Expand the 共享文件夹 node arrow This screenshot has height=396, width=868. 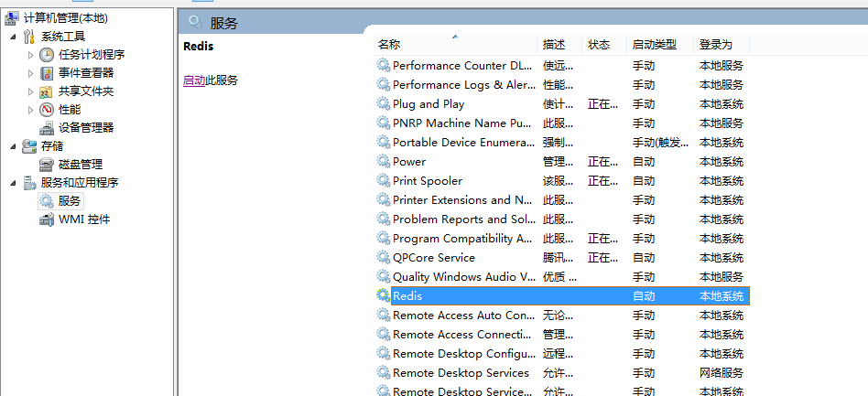tap(30, 91)
